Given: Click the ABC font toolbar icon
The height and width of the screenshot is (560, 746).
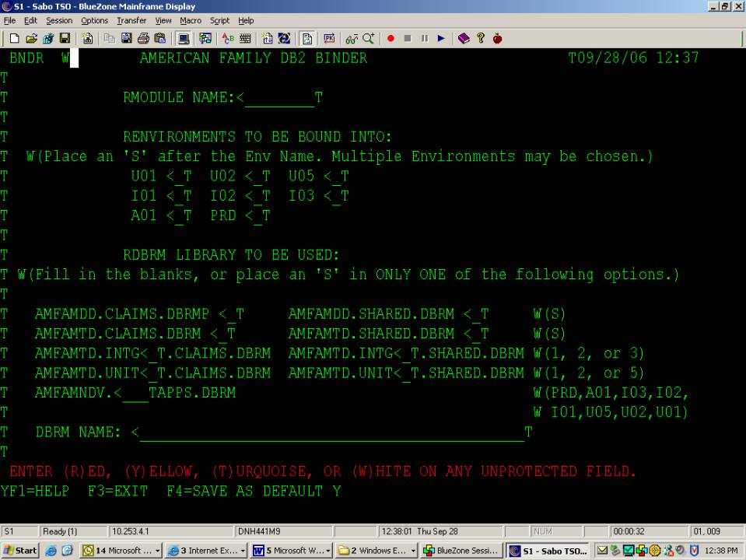Looking at the screenshot, I should (229, 39).
